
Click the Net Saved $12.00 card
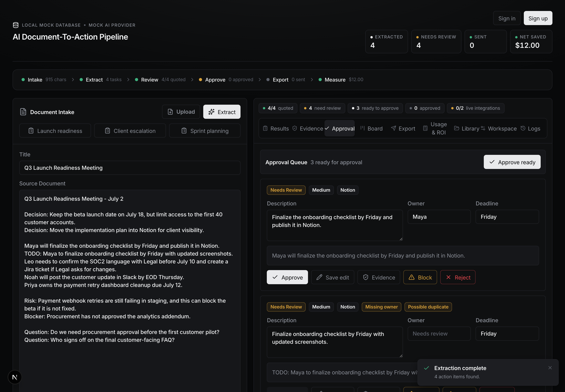pos(531,42)
